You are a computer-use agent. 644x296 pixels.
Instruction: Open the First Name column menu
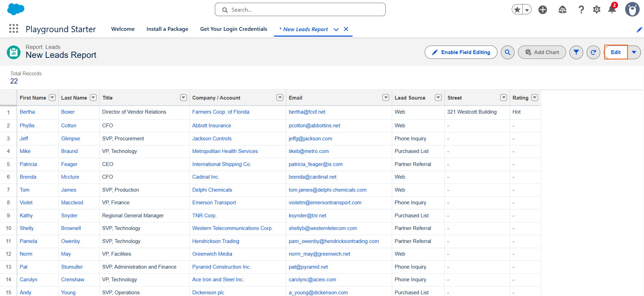pos(52,98)
